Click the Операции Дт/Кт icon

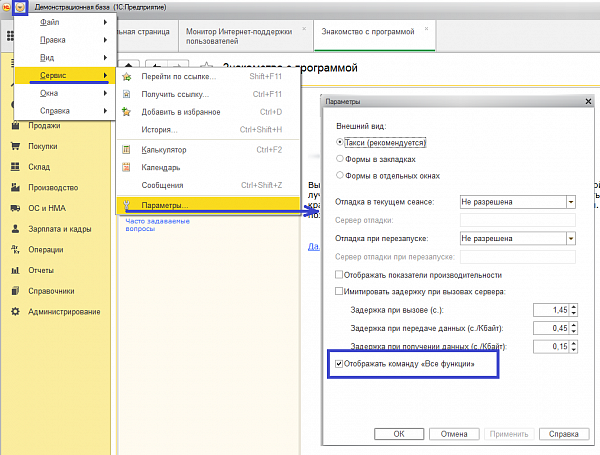tap(15, 250)
